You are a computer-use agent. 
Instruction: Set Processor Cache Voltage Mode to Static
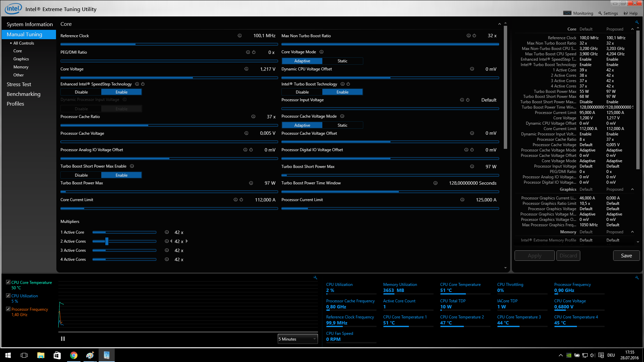pos(342,125)
